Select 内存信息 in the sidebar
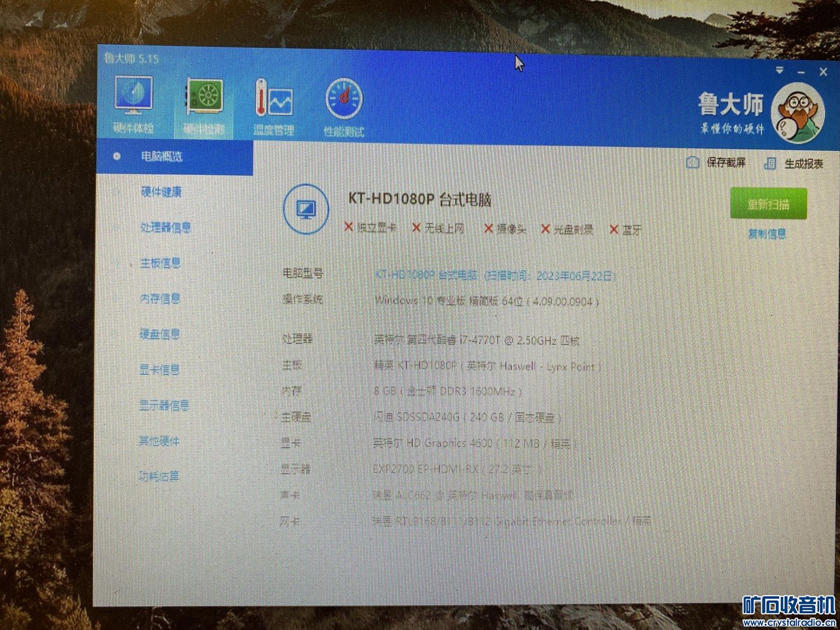 point(160,299)
